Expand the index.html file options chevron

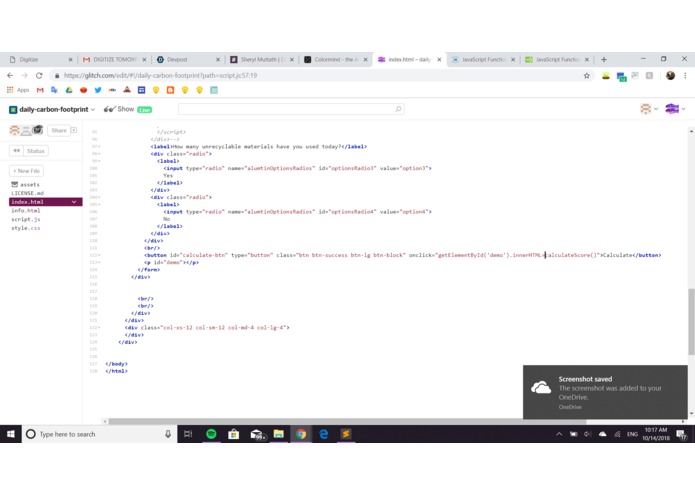[74, 202]
